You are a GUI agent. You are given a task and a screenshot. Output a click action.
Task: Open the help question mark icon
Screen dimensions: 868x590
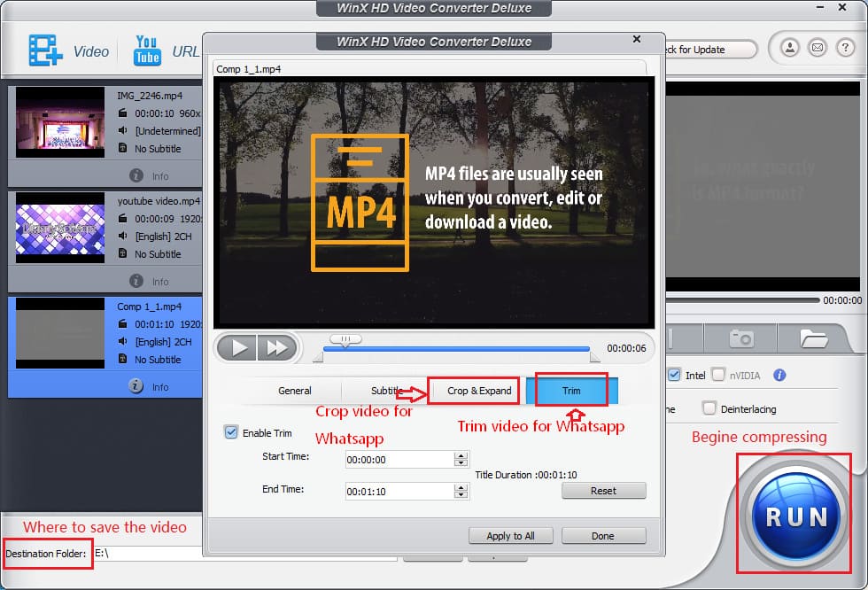pyautogui.click(x=845, y=48)
